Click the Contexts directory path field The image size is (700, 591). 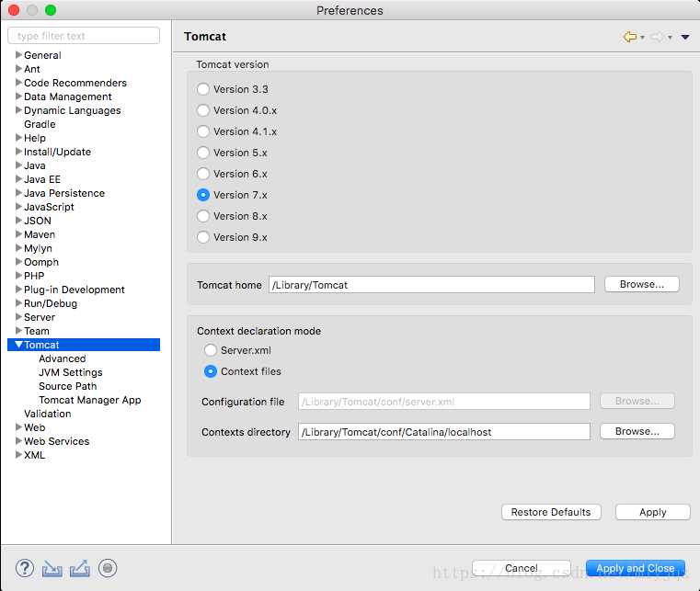tap(443, 432)
